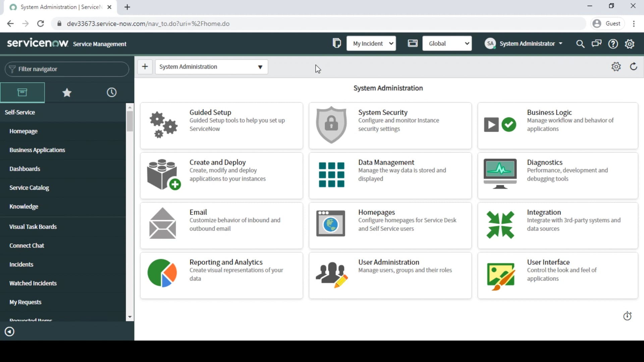The width and height of the screenshot is (644, 362).
Task: Click Incidents in the left sidebar
Action: tap(21, 264)
